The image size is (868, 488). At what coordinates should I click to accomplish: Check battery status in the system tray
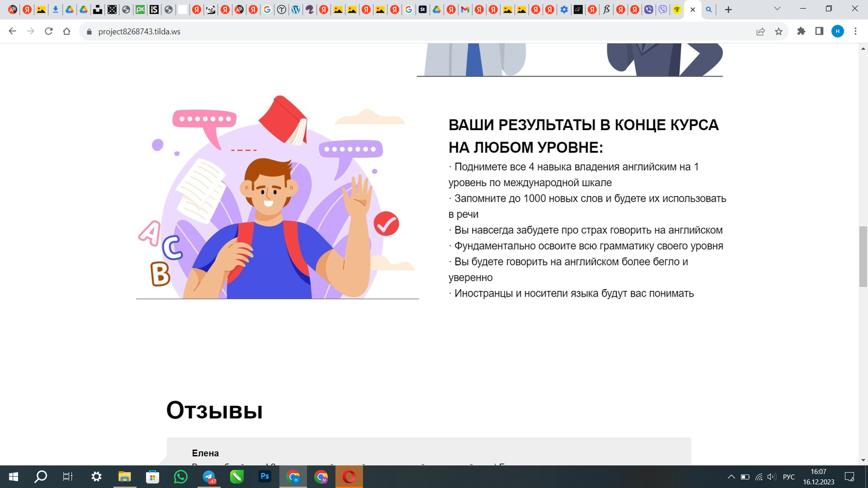(745, 477)
